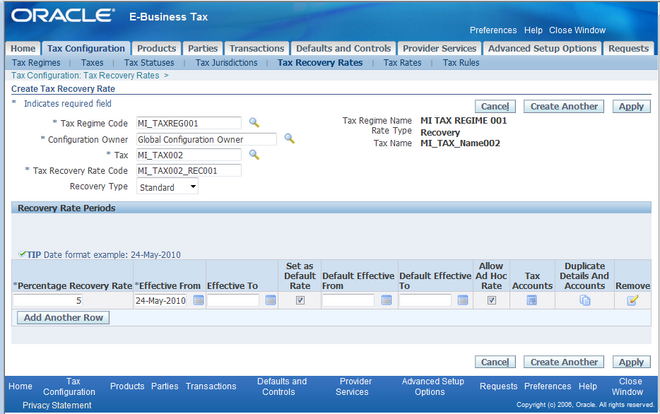Open Defaults and Controls tab
This screenshot has height=414, width=660.
(343, 48)
